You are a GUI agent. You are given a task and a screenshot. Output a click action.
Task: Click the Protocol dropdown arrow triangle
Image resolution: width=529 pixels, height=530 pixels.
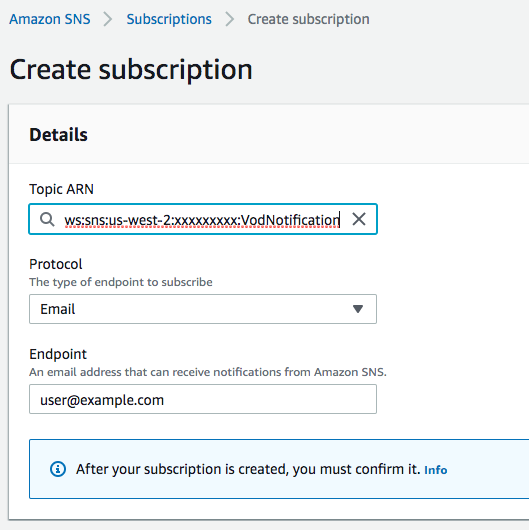[x=358, y=309]
